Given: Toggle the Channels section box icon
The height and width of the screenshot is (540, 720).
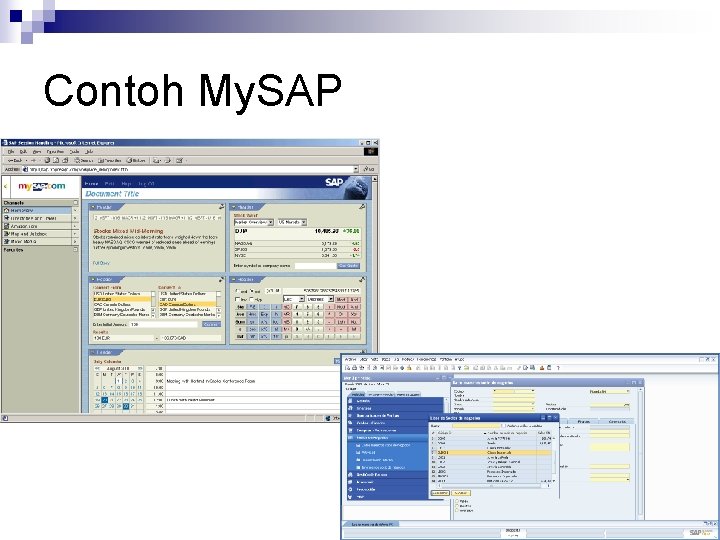Looking at the screenshot, I should coord(76,202).
